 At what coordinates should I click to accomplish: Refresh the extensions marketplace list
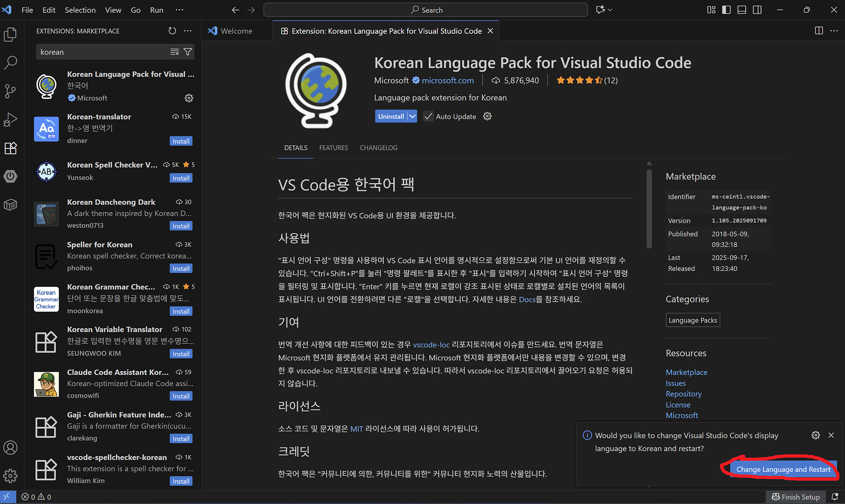172,31
